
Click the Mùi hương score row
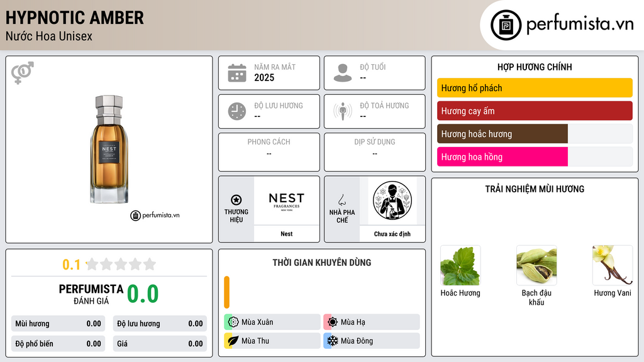click(58, 324)
